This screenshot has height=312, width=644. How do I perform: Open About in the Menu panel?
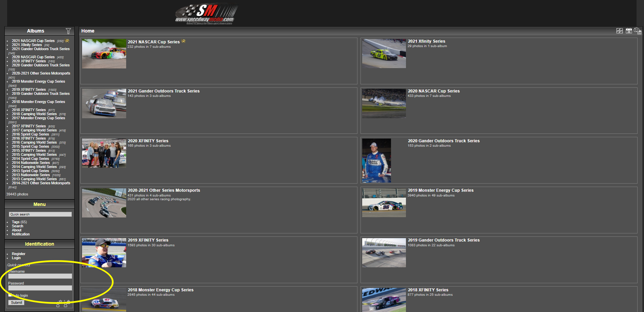(17, 230)
